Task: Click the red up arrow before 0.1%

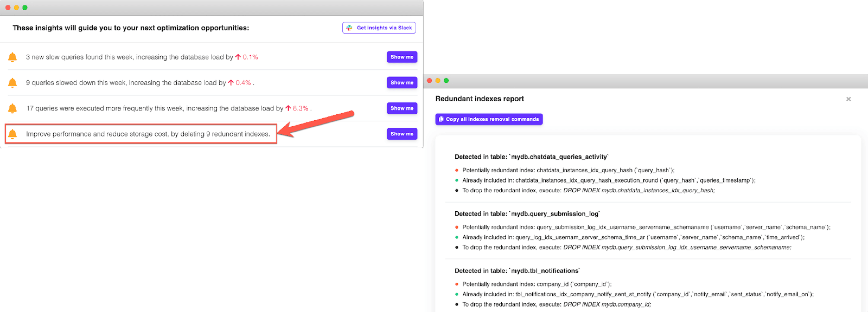Action: (x=238, y=57)
